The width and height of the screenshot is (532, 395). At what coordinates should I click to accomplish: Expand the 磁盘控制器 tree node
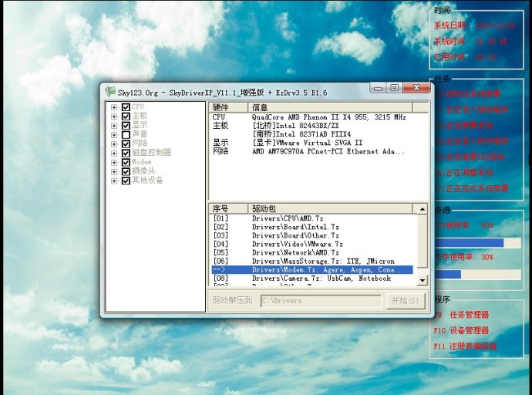pos(114,153)
